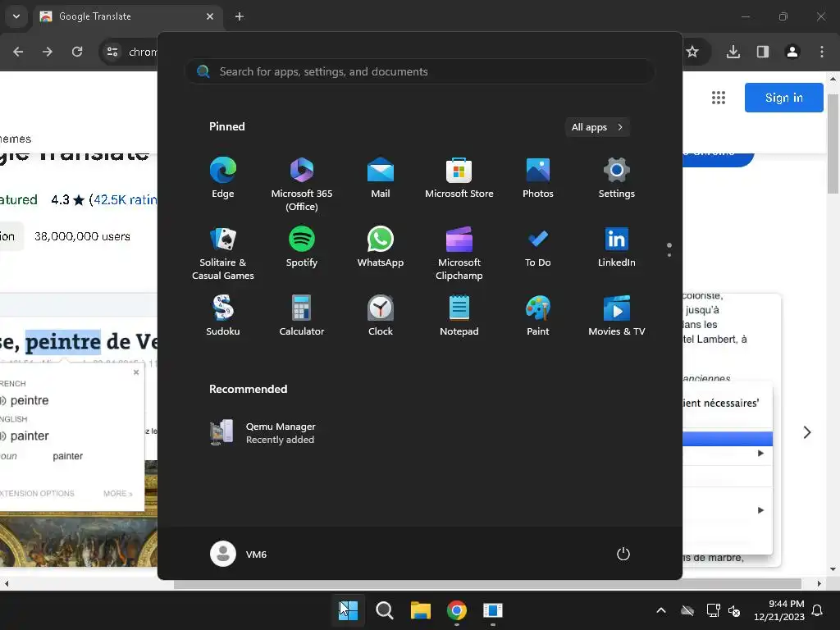Open the blue window app on taskbar

[x=492, y=609]
